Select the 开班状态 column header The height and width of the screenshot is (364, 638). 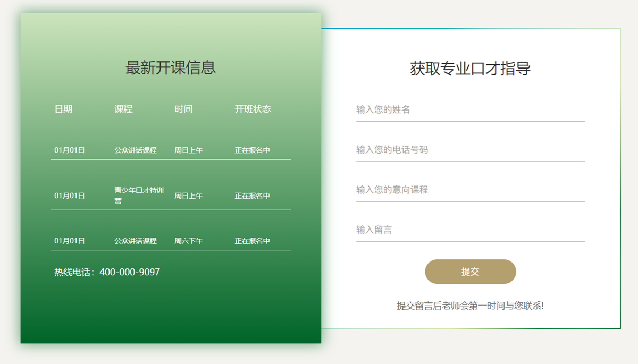coord(253,109)
